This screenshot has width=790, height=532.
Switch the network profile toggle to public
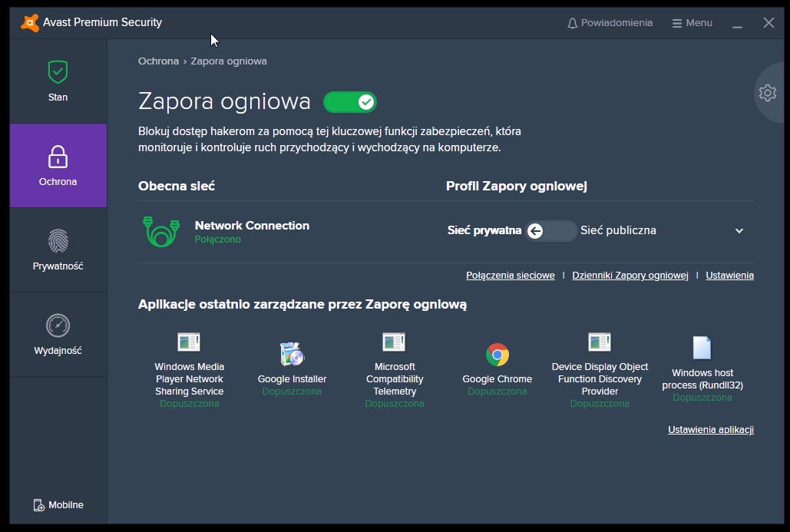(550, 231)
